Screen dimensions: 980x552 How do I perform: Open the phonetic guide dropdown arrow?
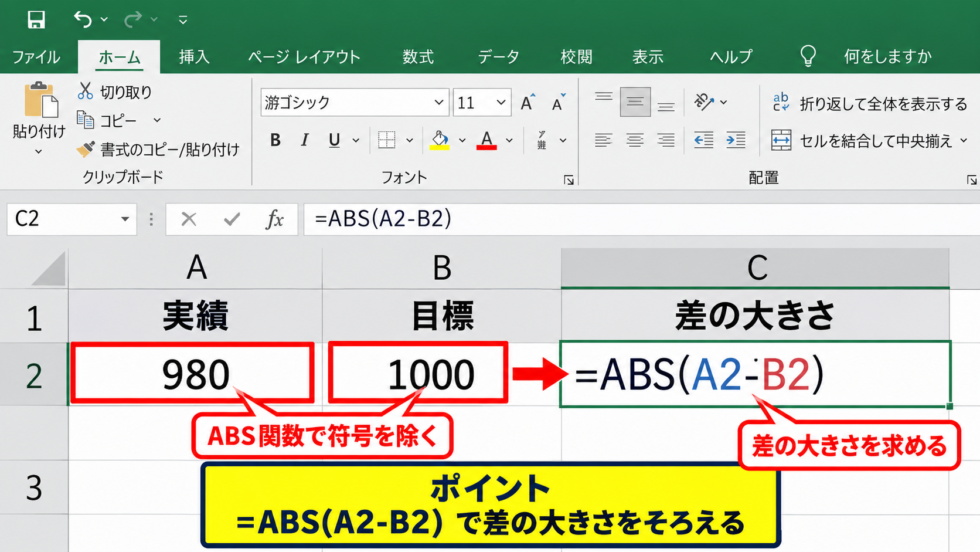pos(563,140)
